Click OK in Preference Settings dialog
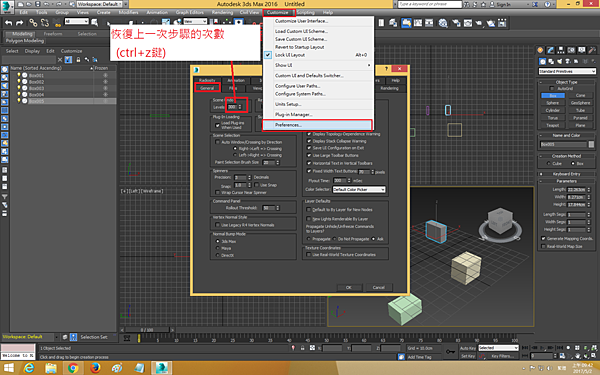The height and width of the screenshot is (375, 600). 349,287
